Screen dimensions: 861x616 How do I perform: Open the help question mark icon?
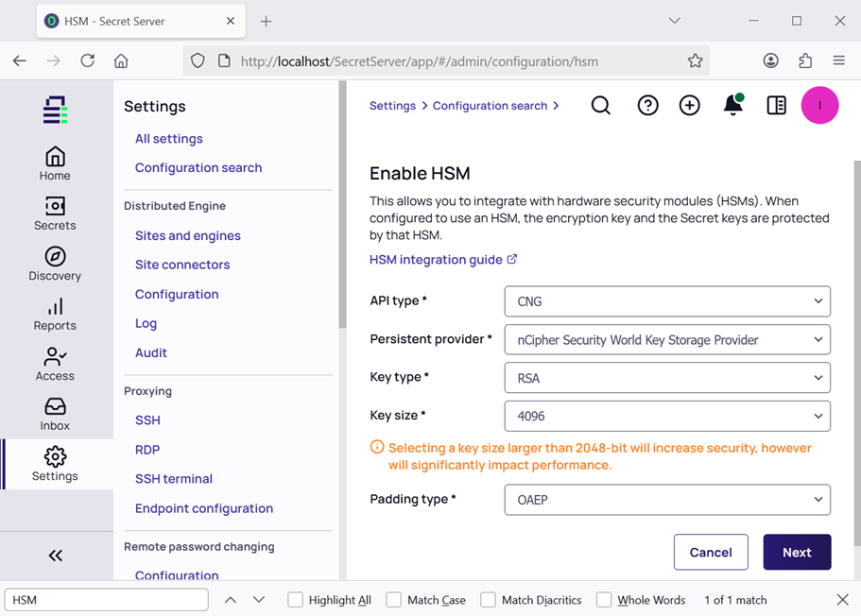(648, 106)
